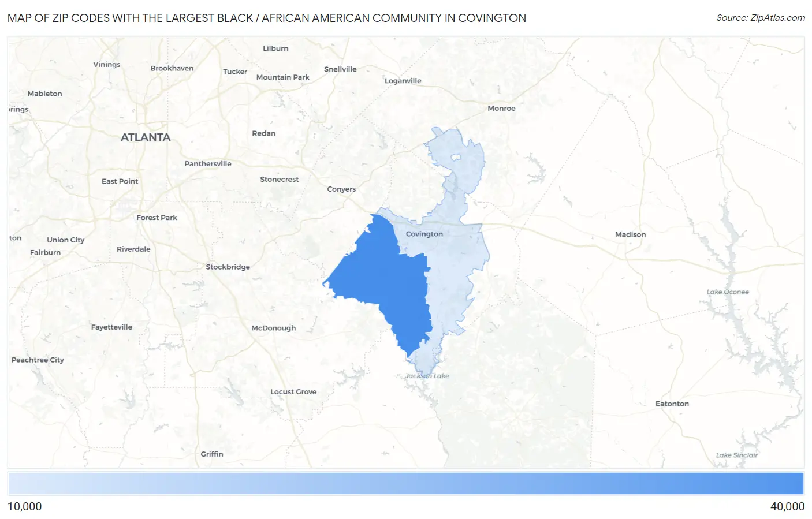Click the Redan map label
This screenshot has height=519, width=812.
coord(264,133)
